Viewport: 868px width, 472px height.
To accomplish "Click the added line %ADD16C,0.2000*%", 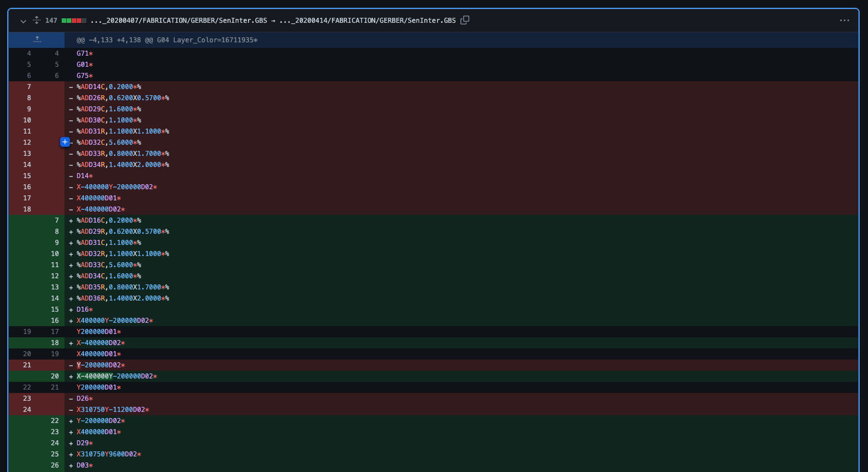I will tap(109, 220).
